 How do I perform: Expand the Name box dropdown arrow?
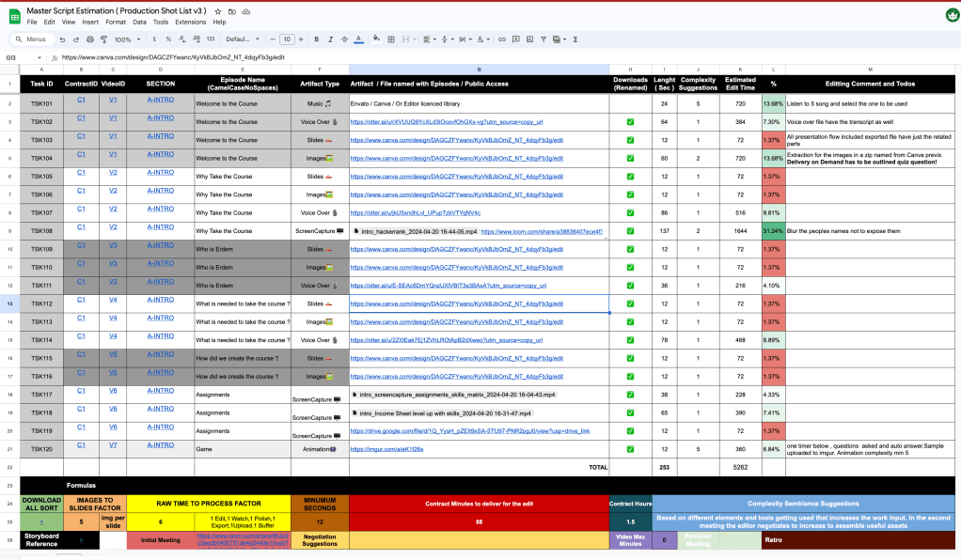click(x=39, y=57)
